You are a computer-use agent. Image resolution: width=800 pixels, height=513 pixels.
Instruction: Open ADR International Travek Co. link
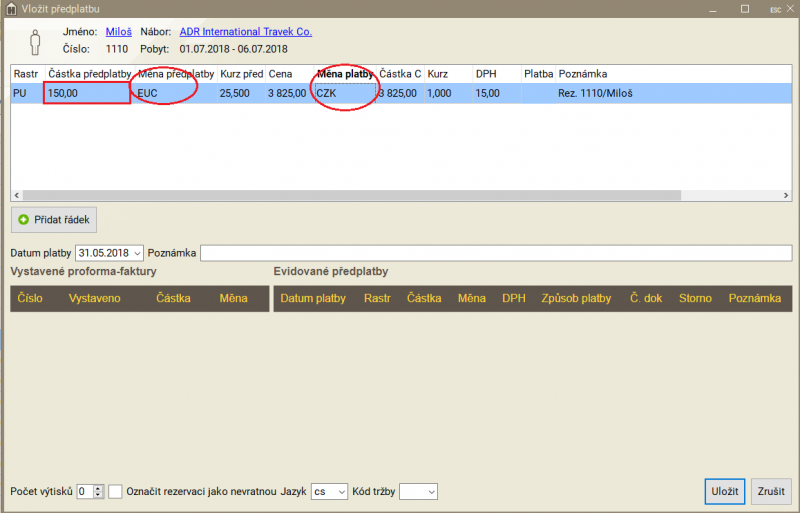245,32
